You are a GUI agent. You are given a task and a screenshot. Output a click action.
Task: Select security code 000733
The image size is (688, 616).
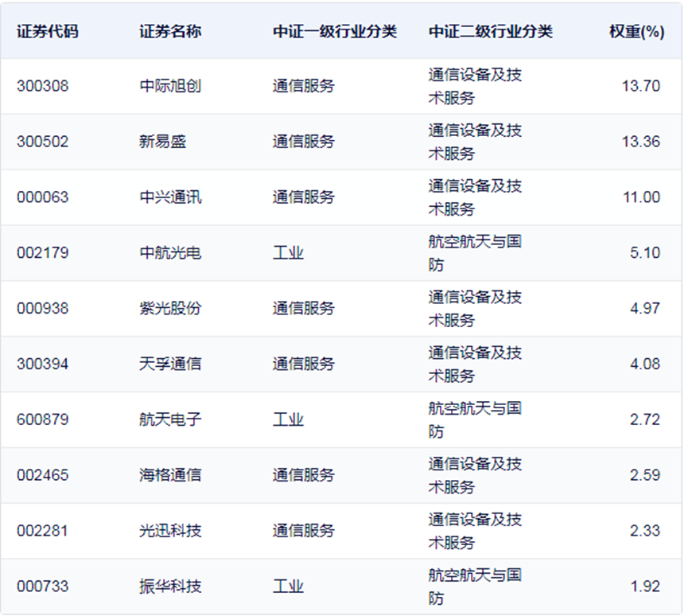(x=43, y=586)
